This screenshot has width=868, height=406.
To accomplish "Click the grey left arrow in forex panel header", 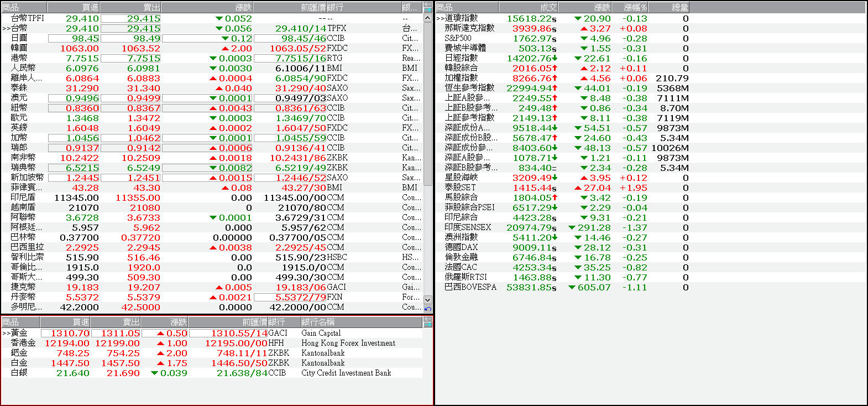I will coord(428,5).
